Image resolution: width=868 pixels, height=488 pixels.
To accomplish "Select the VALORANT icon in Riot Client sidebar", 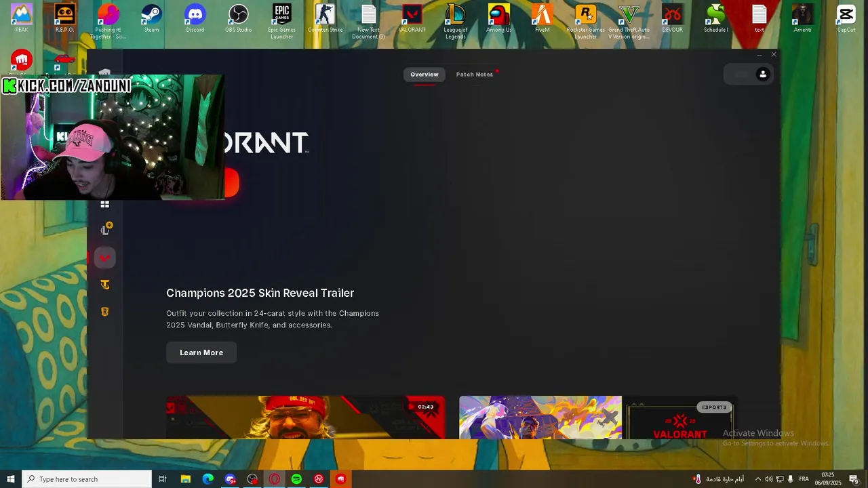I will [x=105, y=258].
